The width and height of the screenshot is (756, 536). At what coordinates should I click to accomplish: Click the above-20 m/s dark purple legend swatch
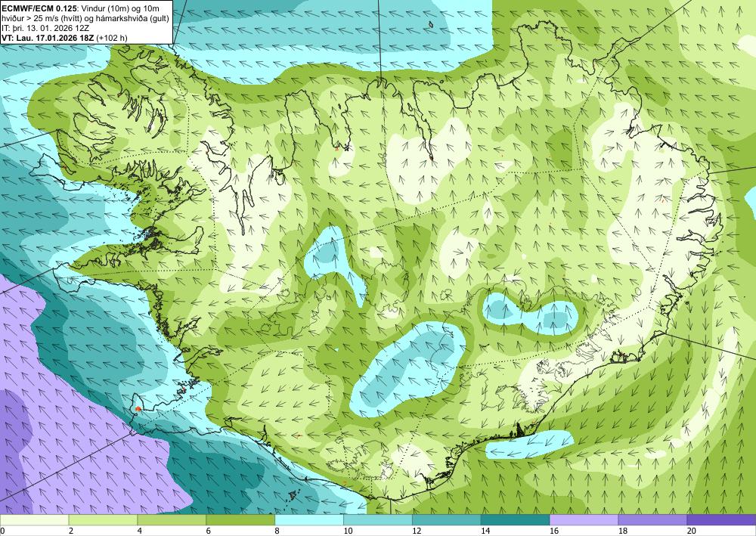click(x=721, y=520)
